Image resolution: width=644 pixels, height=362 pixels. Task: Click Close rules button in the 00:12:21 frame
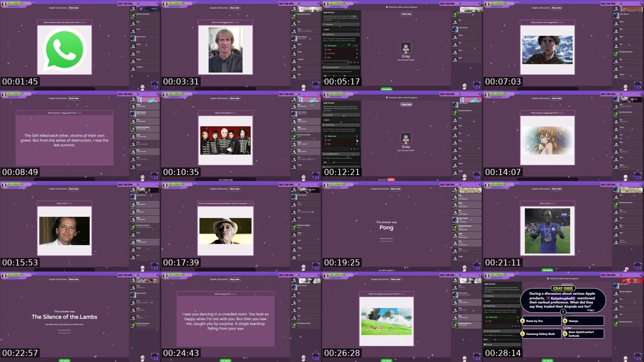pos(406,104)
